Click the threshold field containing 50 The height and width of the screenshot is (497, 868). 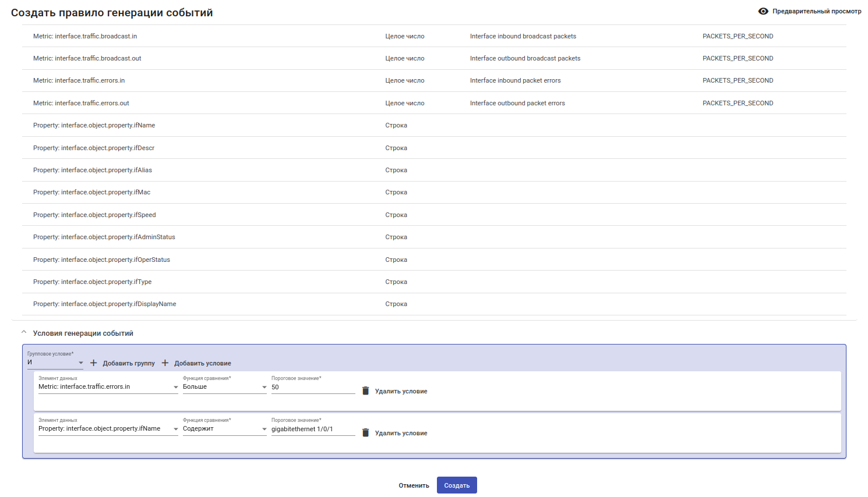coord(313,387)
